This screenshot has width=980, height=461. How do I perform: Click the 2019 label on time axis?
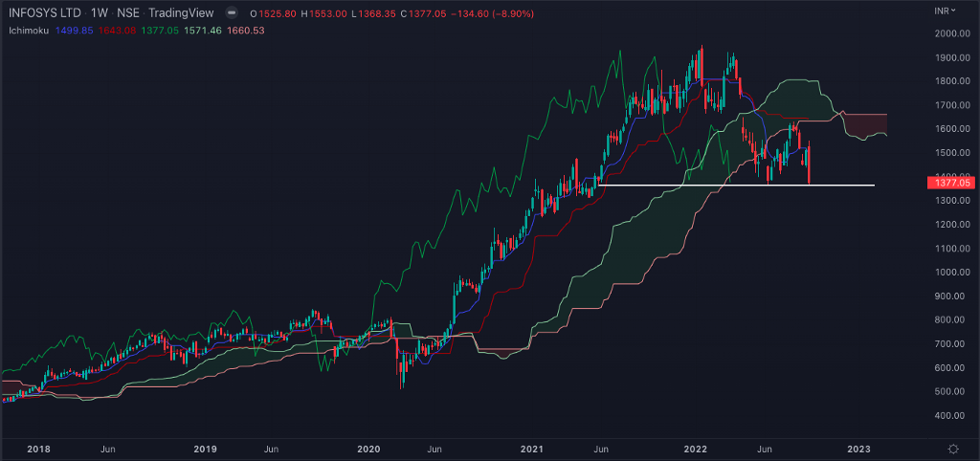click(x=205, y=450)
